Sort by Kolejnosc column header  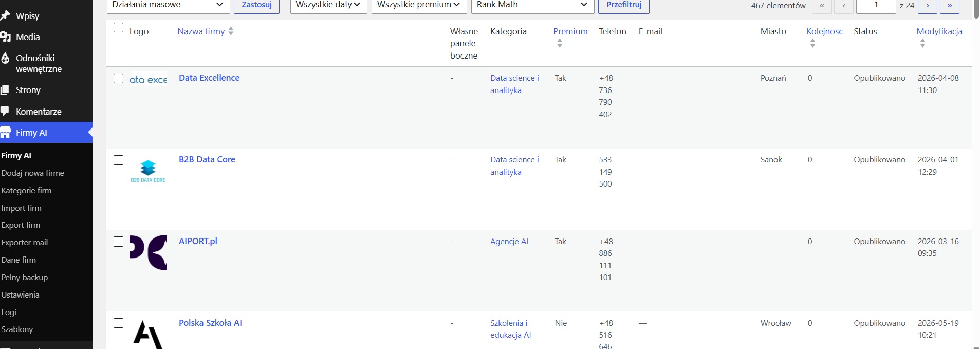(x=825, y=31)
